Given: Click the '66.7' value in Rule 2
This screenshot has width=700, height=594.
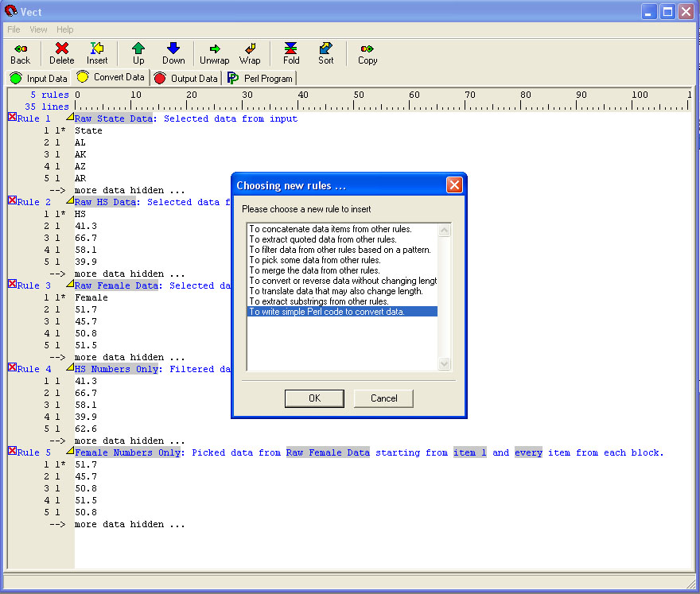Looking at the screenshot, I should click(x=86, y=238).
